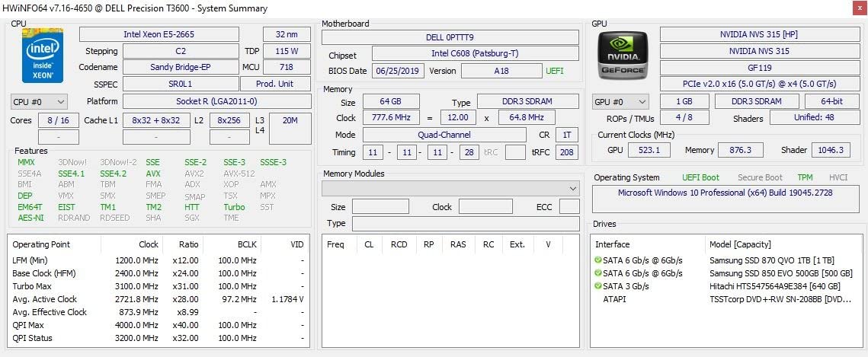
Task: Click the motherboard name DELL 0PTTT9
Action: point(450,37)
